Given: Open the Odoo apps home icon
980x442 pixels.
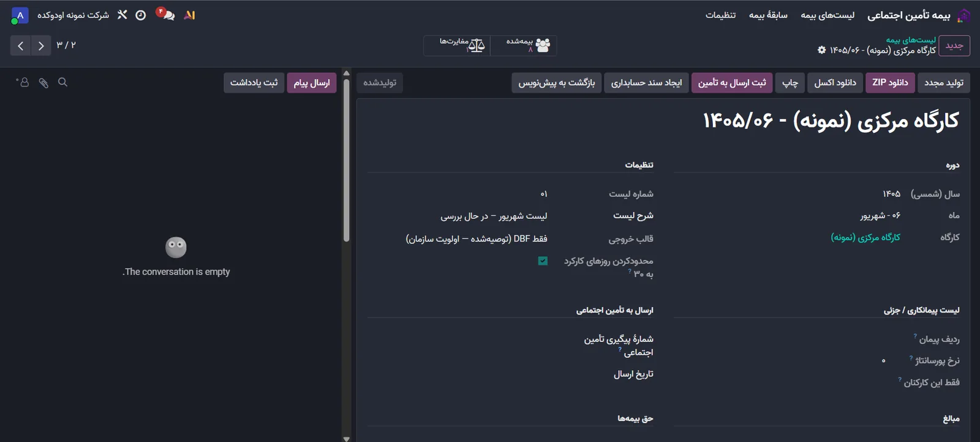Looking at the screenshot, I should [x=963, y=15].
